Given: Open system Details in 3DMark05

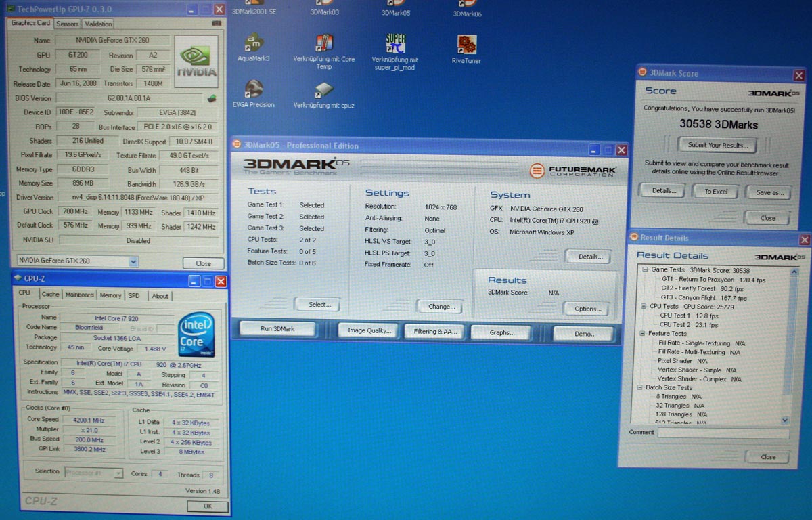Looking at the screenshot, I should coord(590,257).
